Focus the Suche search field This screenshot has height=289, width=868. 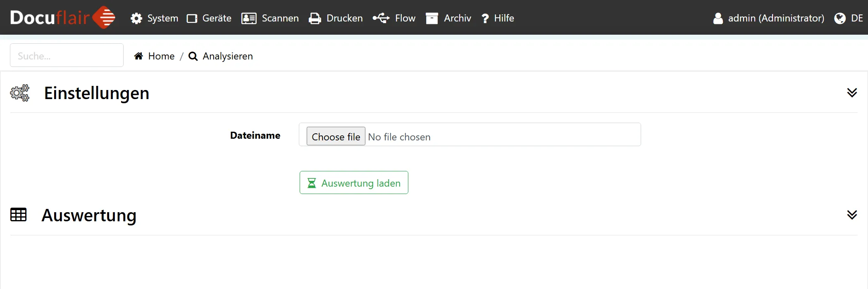(67, 55)
